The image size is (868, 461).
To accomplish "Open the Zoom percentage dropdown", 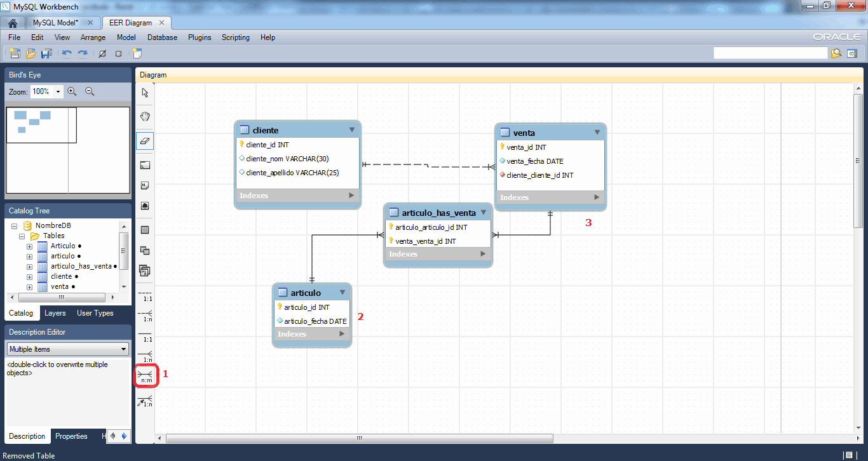I will (x=58, y=91).
